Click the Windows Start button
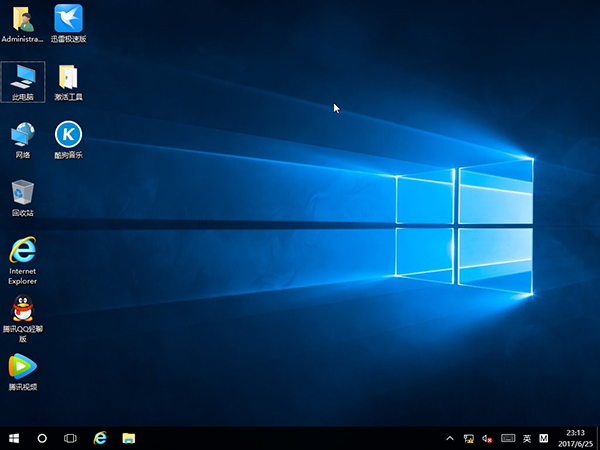 (x=14, y=438)
